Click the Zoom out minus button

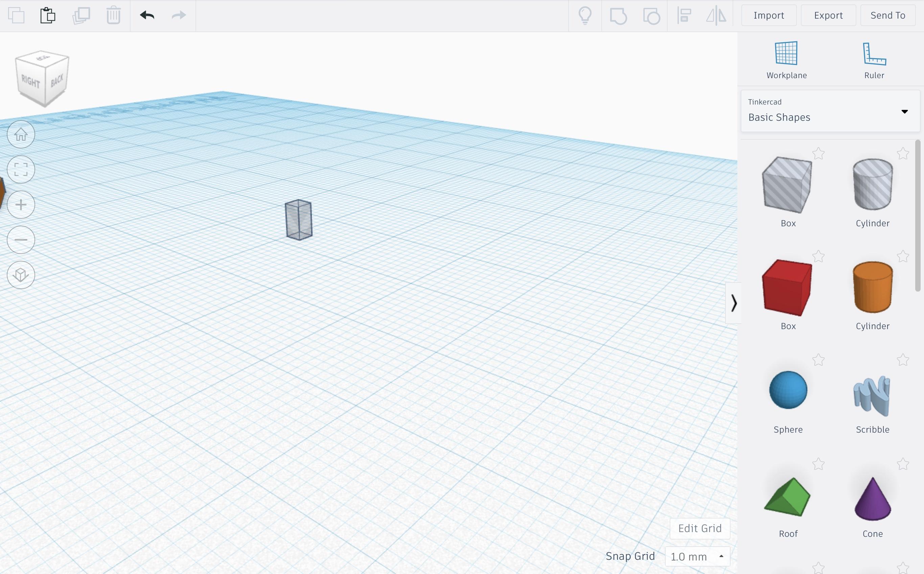pos(21,239)
